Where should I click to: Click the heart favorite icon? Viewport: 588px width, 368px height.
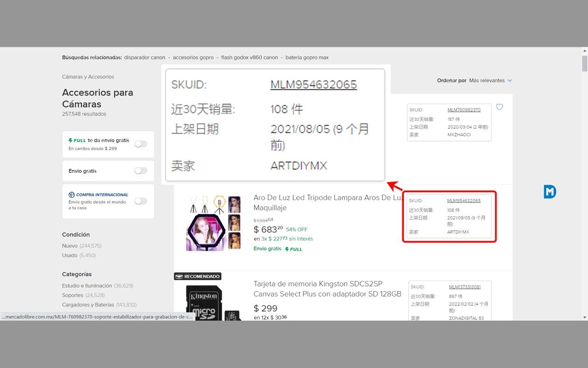tap(499, 107)
